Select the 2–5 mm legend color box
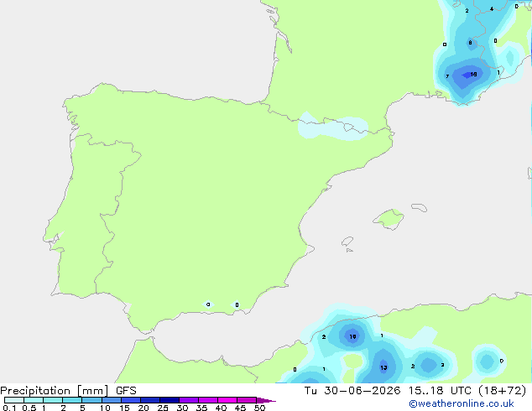 click(x=72, y=400)
